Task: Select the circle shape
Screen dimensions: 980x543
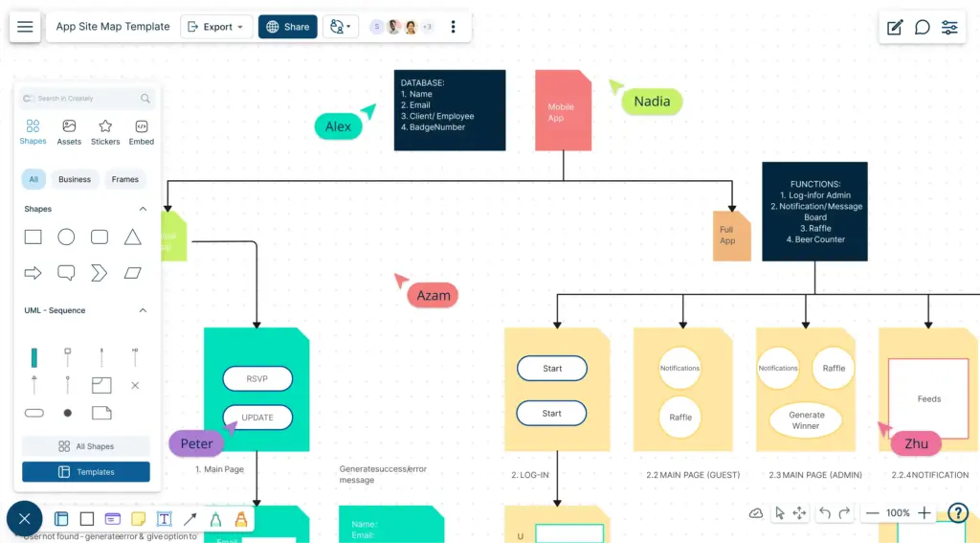Action: pos(66,238)
